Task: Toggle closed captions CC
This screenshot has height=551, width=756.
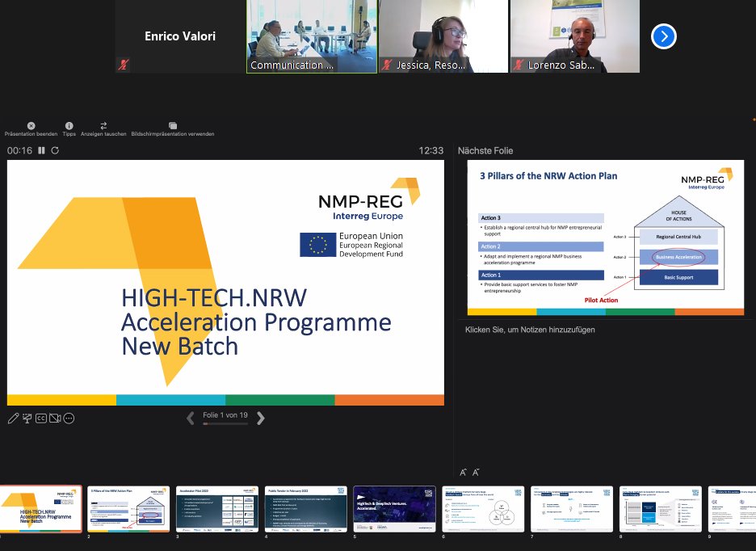Action: pyautogui.click(x=41, y=419)
